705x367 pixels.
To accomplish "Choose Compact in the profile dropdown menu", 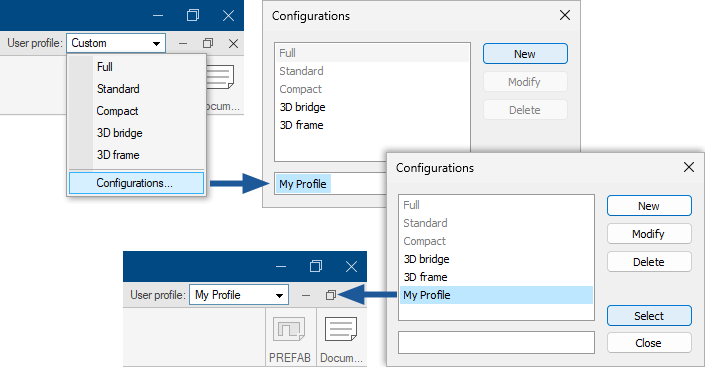I will pos(137,111).
